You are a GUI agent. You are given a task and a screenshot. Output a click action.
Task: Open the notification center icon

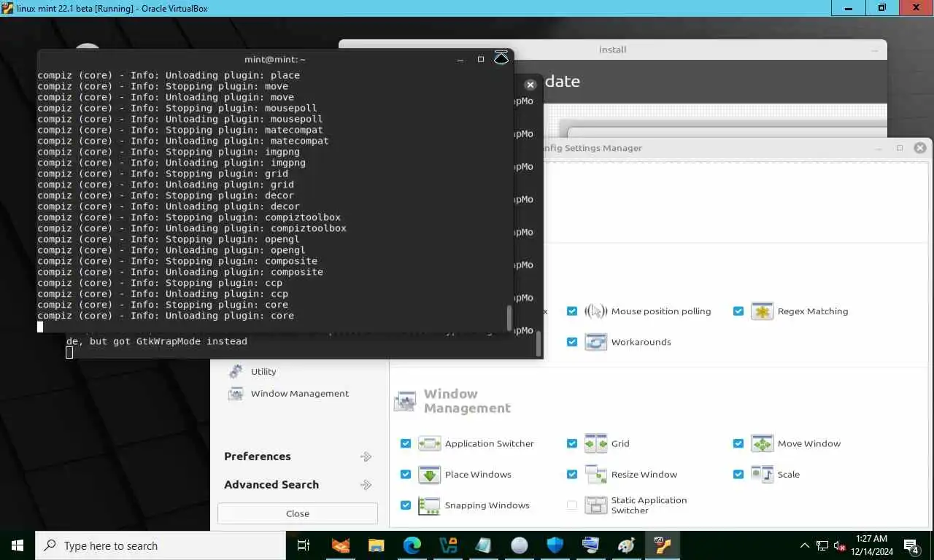click(912, 545)
